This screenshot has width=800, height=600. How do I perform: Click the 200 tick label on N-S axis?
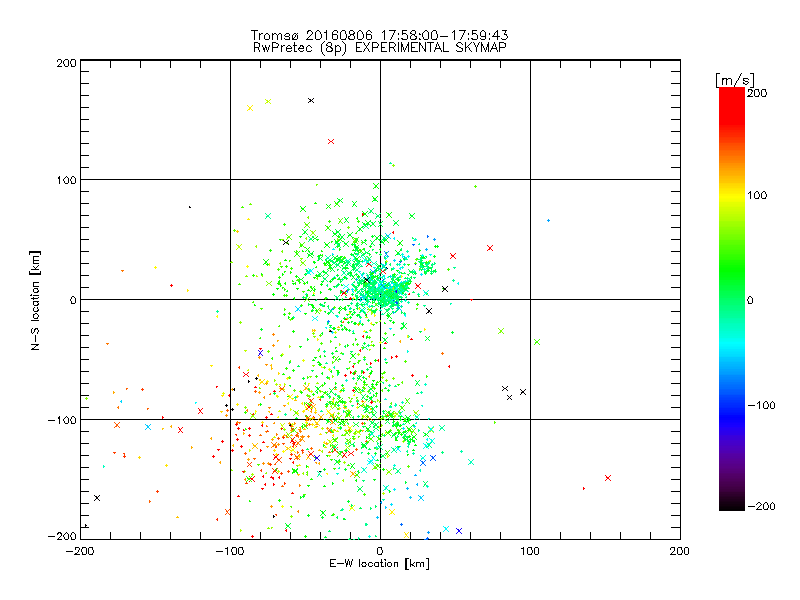coord(67,63)
